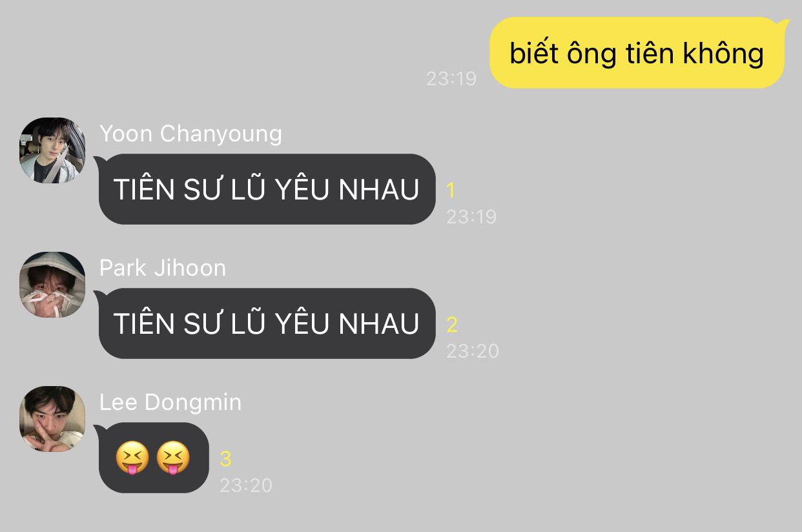Select Park Jihoon's 'TIÊN SƯ LŨ YÊU NHAU' message
Viewport: 802px width, 532px height.
tap(266, 323)
